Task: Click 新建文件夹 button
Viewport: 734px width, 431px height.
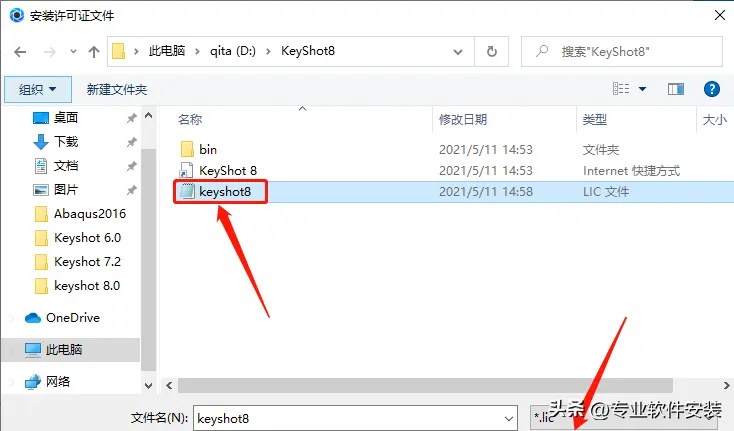Action: pyautogui.click(x=117, y=89)
